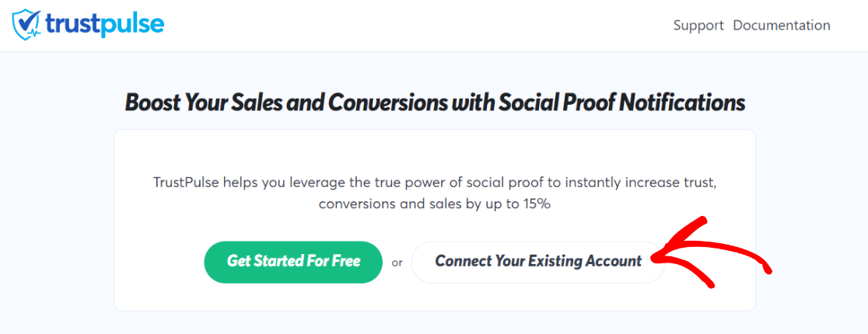Click Connect Your Existing Account button

[x=537, y=262]
